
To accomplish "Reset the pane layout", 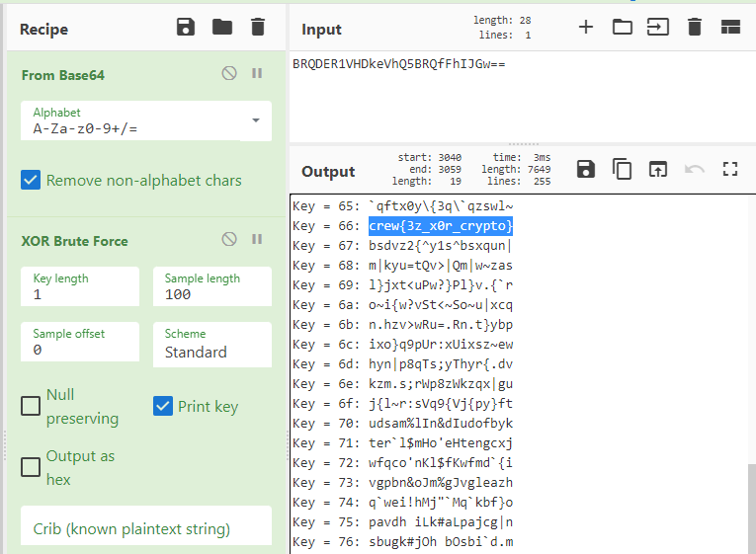I will [730, 27].
